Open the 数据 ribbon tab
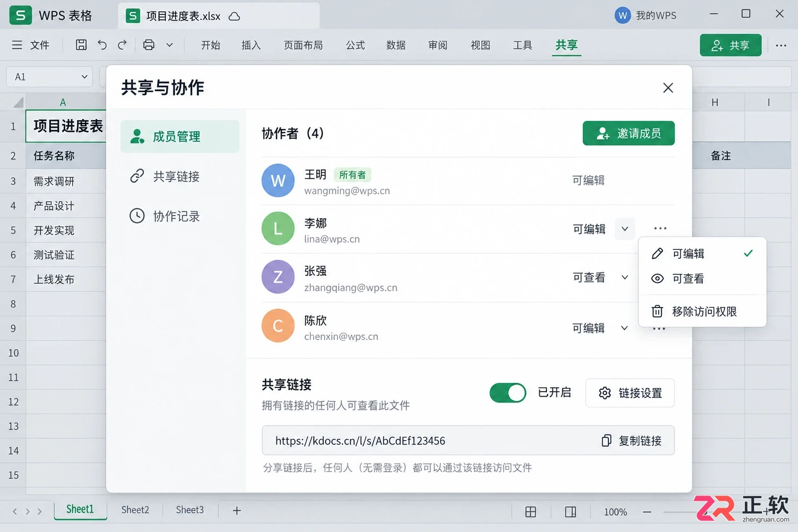The height and width of the screenshot is (532, 798). (396, 45)
